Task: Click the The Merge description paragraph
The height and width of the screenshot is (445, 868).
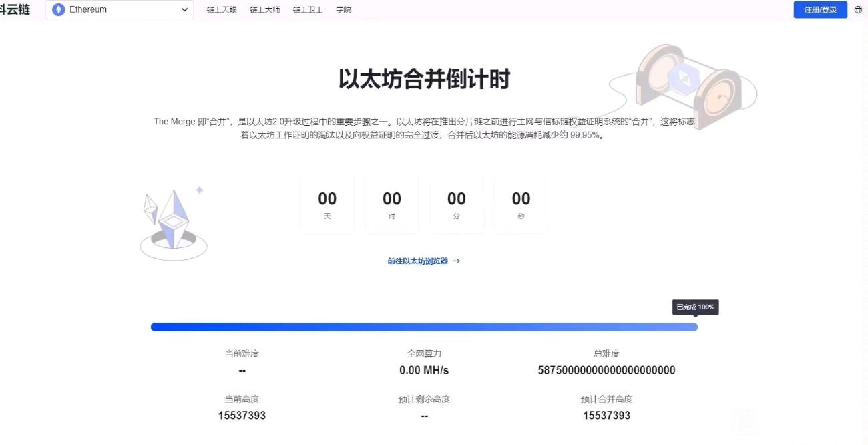Action: tap(424, 128)
